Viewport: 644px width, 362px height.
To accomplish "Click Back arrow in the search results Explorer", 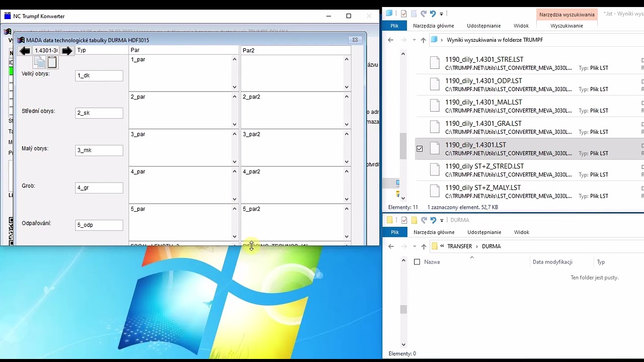I will click(x=391, y=40).
